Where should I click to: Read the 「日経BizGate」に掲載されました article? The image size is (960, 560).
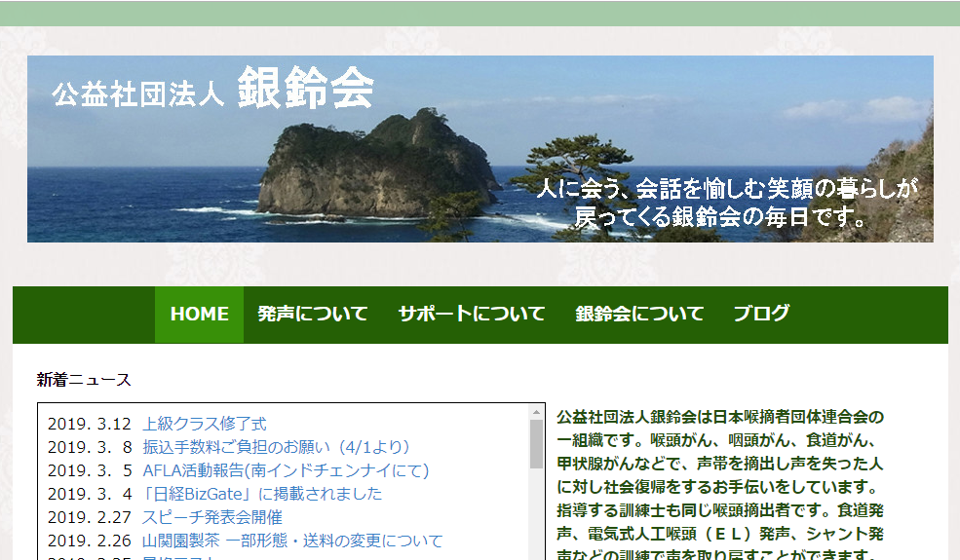pos(262,494)
